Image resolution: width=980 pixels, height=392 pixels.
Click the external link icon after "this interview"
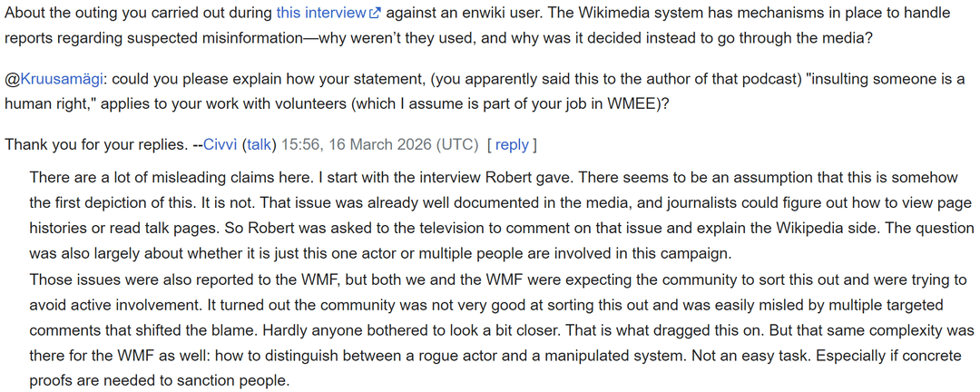375,14
